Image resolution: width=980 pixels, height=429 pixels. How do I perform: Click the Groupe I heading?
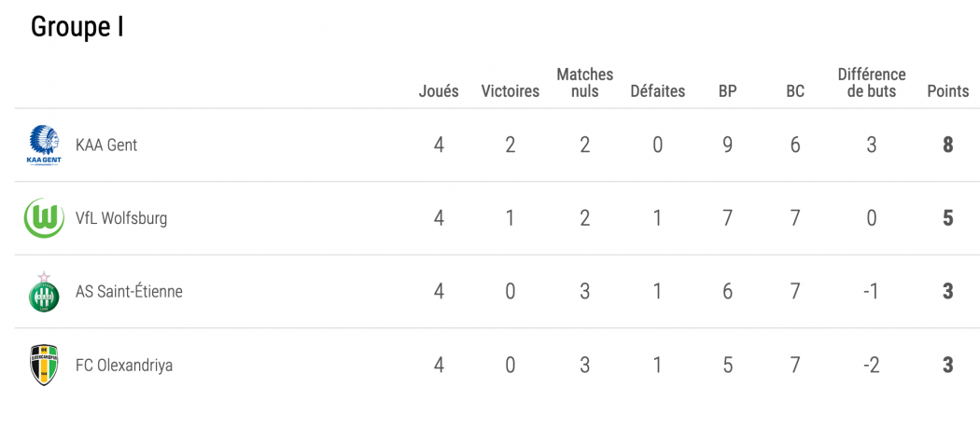[77, 27]
